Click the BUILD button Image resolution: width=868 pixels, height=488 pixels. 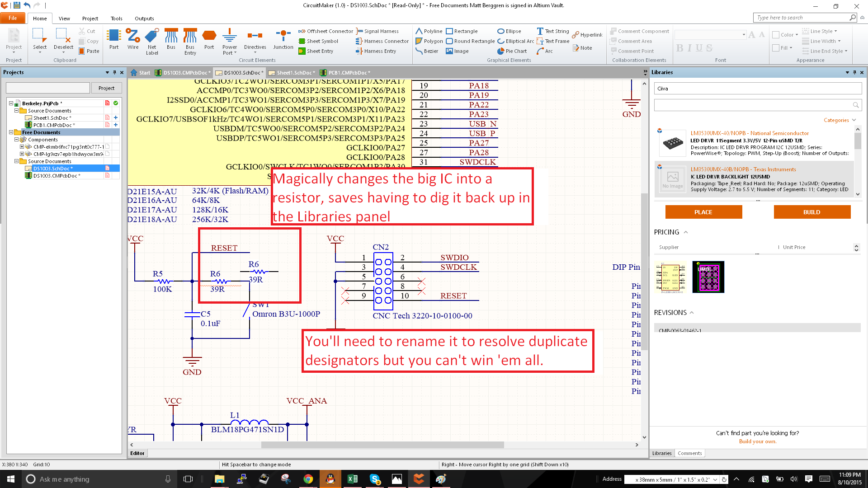point(812,212)
